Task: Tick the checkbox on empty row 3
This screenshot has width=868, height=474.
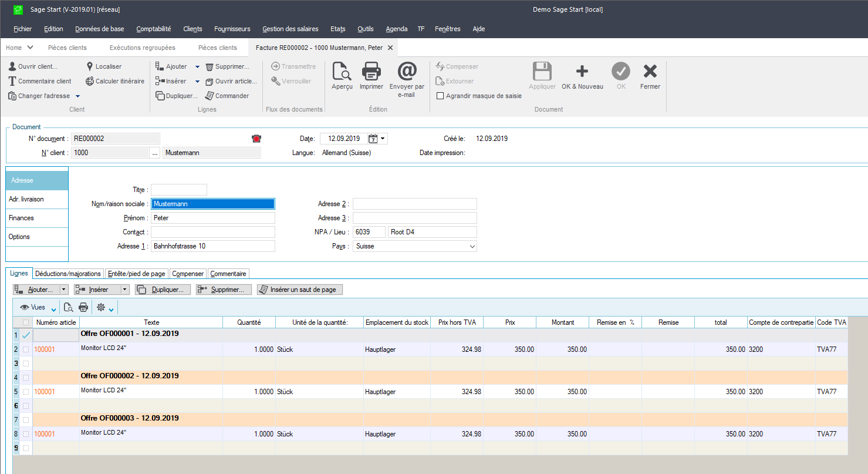Action: coord(25,364)
